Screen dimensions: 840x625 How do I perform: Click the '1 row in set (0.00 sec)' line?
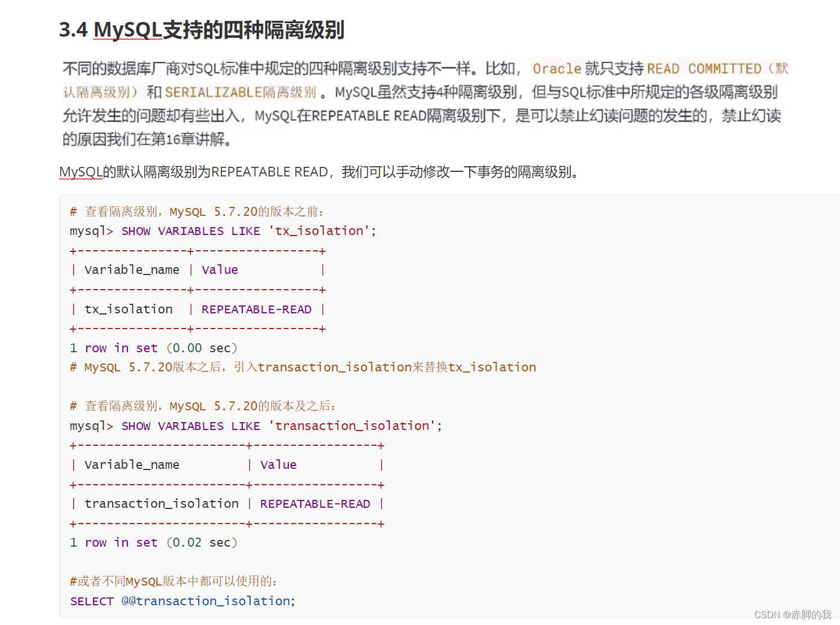click(154, 348)
